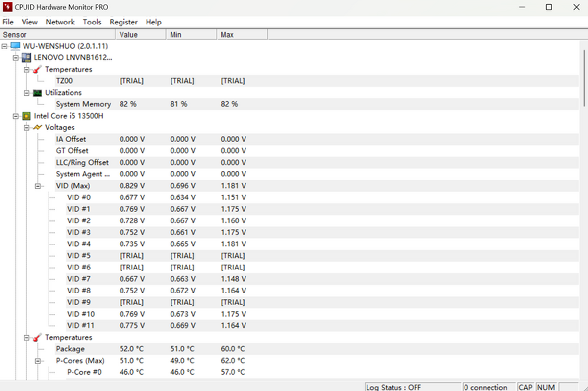Click the CPUID app icon in title bar
This screenshot has width=588, height=391.
coord(7,7)
